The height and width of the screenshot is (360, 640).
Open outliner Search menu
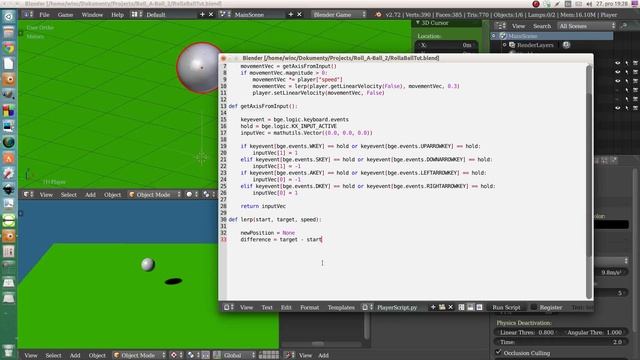[x=542, y=26]
